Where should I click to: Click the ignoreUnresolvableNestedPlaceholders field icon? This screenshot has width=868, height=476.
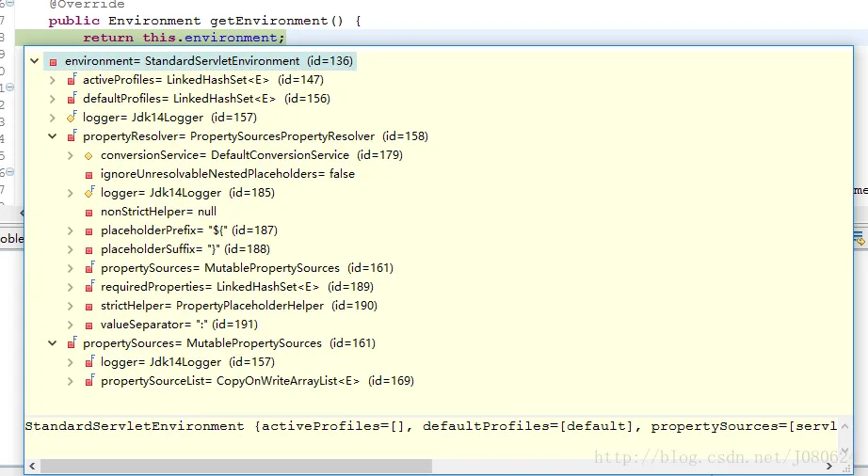[x=88, y=175]
